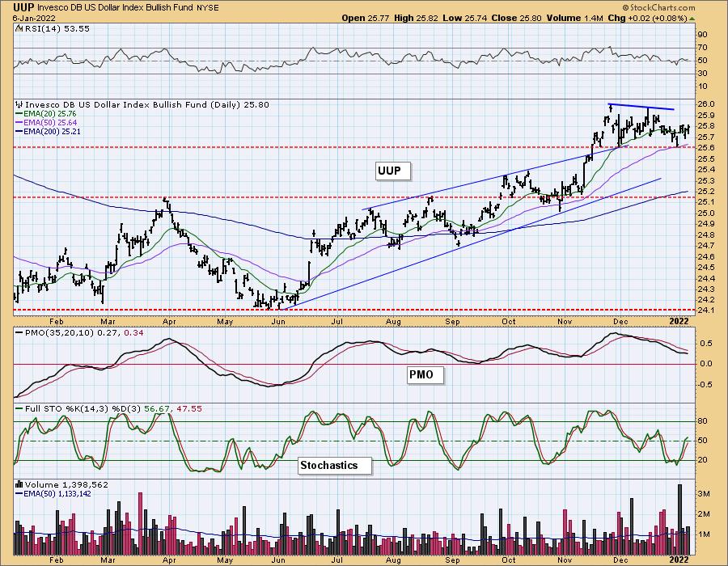Click the NYSE exchange label
Viewport: 728px width, 566px height.
tap(207, 8)
